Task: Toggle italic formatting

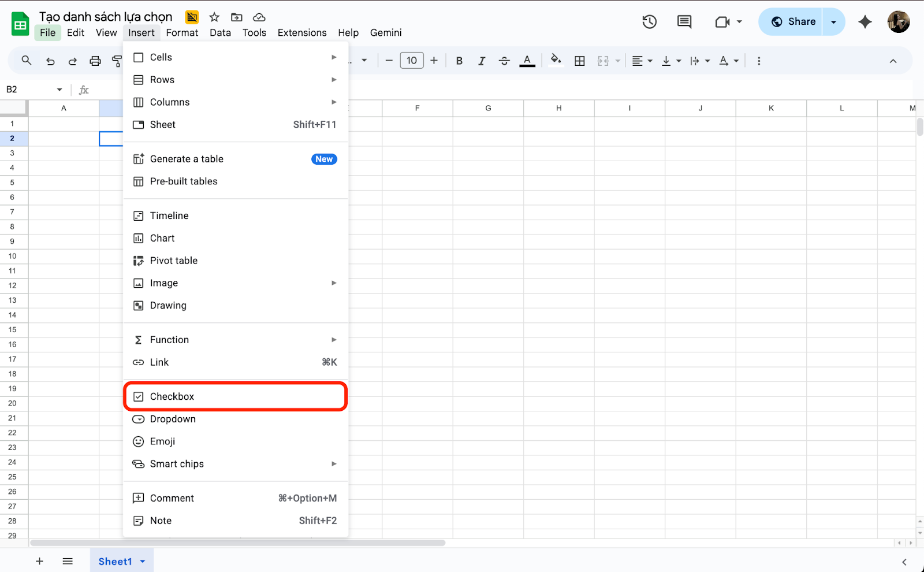Action: (482, 61)
